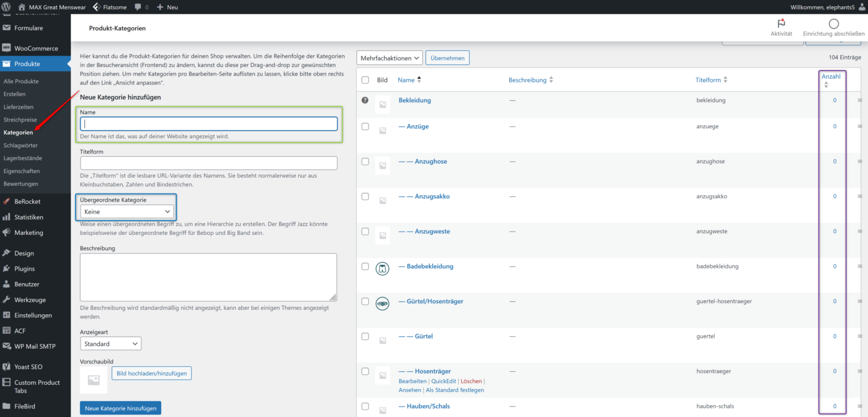Open the WordPress logo menu
The width and height of the screenshot is (868, 417).
pyautogui.click(x=7, y=7)
